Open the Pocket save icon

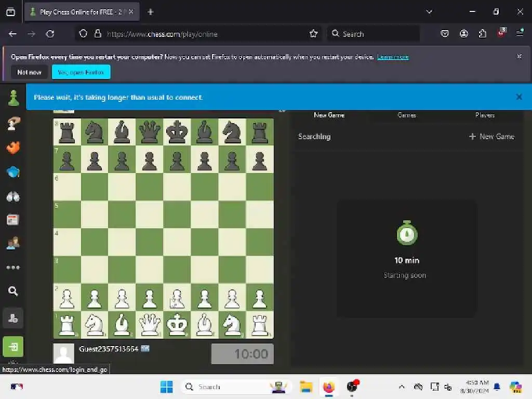[445, 34]
